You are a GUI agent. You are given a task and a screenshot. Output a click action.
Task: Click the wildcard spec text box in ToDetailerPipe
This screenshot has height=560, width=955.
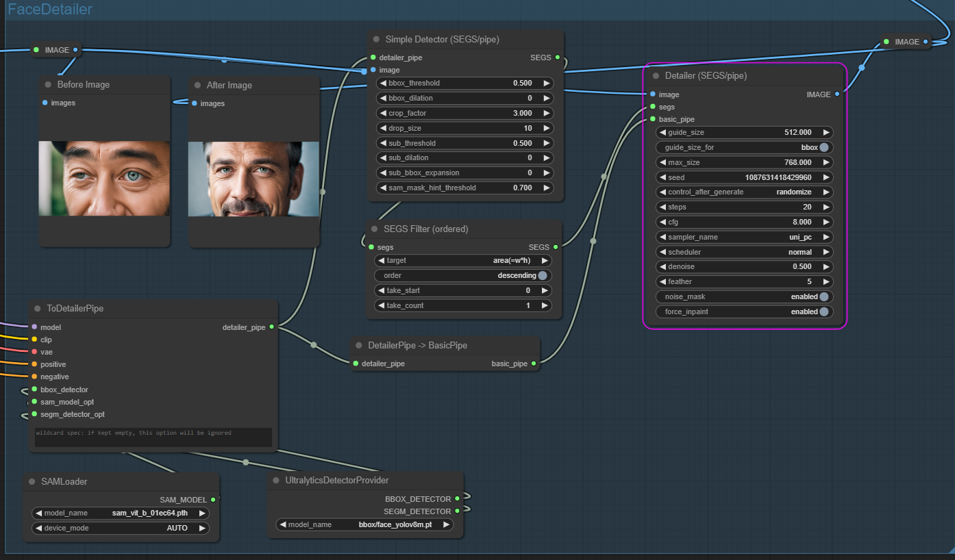(153, 437)
